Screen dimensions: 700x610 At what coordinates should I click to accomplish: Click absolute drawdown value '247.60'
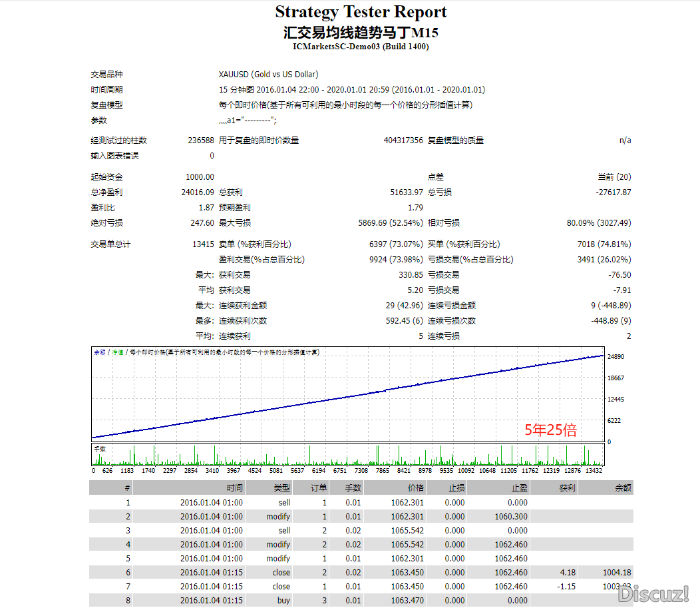click(202, 223)
